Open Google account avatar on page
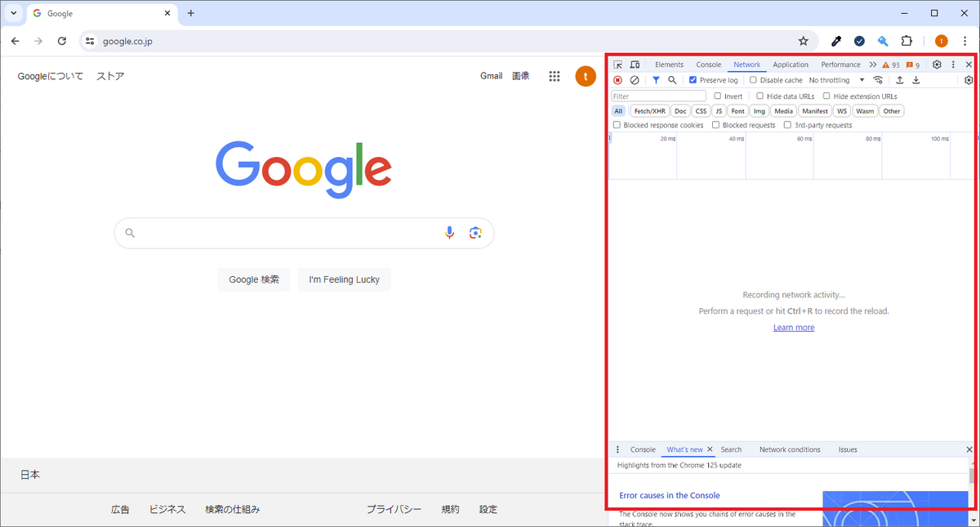 (x=586, y=76)
